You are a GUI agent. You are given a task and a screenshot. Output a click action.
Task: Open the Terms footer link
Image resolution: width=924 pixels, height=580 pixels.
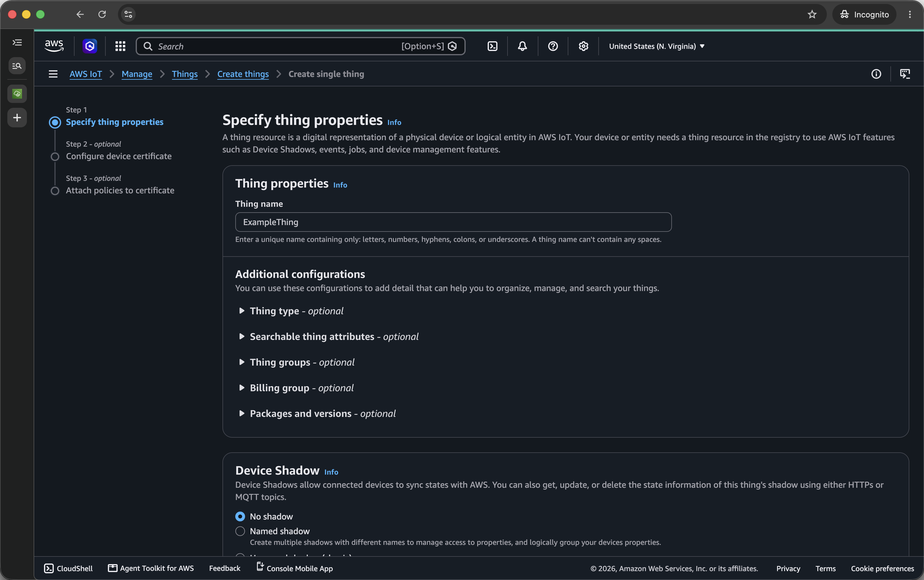(825, 568)
